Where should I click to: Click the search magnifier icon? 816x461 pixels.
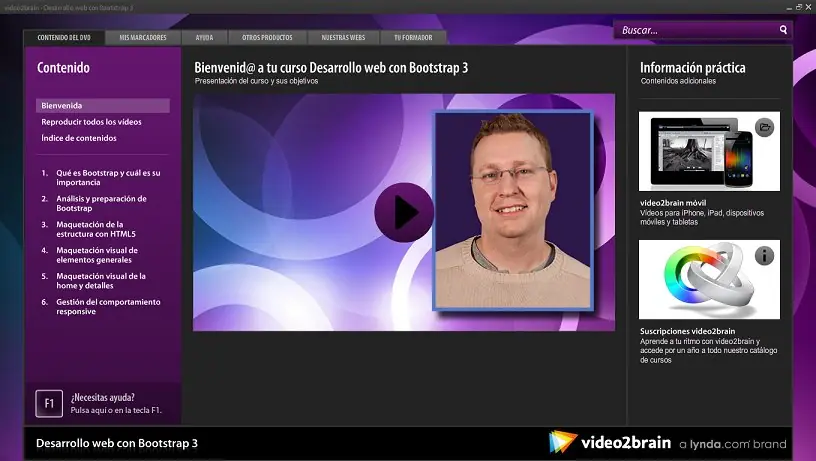(783, 30)
